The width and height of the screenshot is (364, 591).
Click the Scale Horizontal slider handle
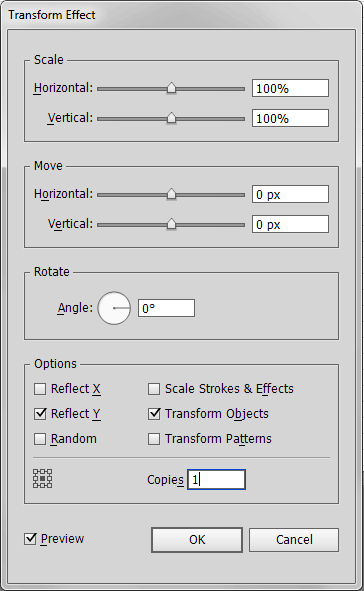coord(171,89)
